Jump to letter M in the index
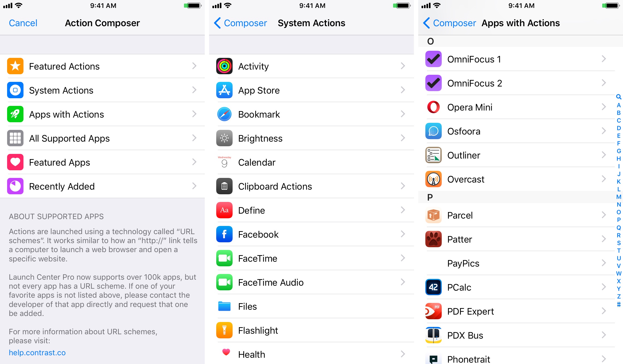This screenshot has height=364, width=623. (x=619, y=197)
